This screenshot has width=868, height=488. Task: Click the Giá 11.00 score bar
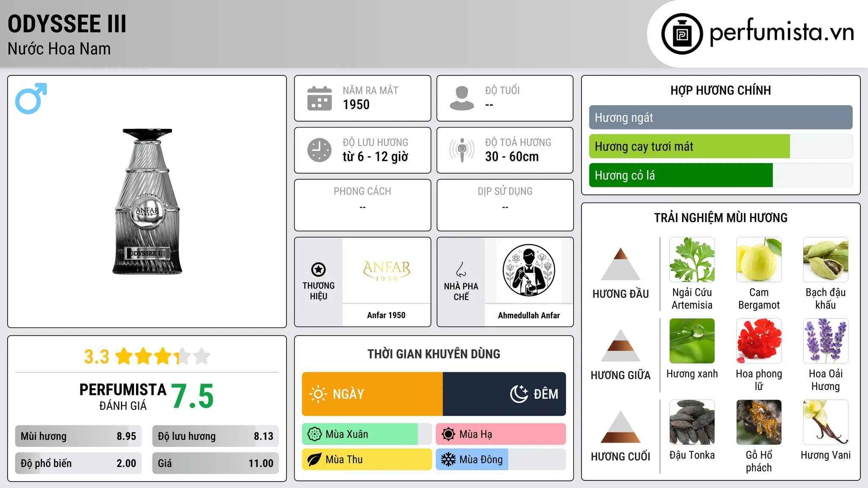[x=216, y=463]
